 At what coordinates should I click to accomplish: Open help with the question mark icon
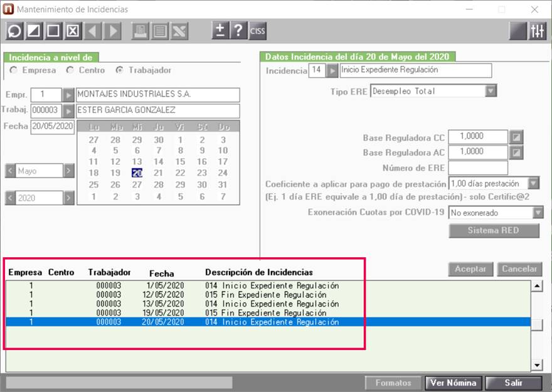pyautogui.click(x=239, y=31)
